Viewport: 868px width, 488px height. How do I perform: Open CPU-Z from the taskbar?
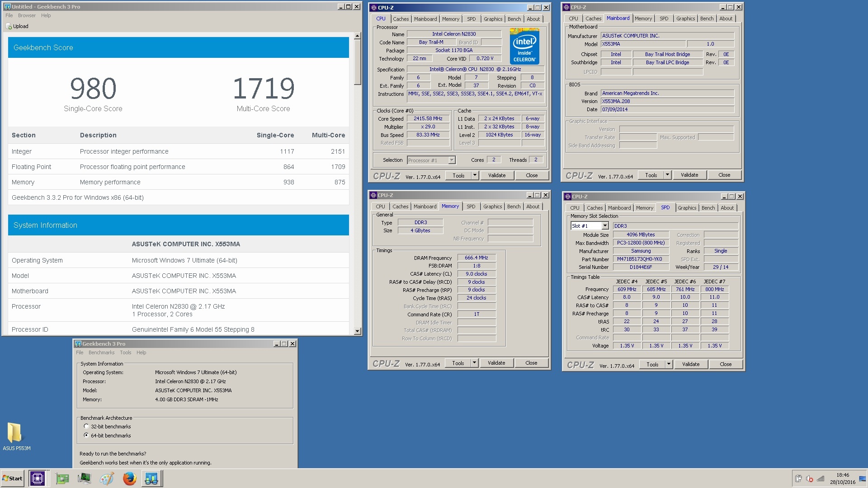coord(37,478)
